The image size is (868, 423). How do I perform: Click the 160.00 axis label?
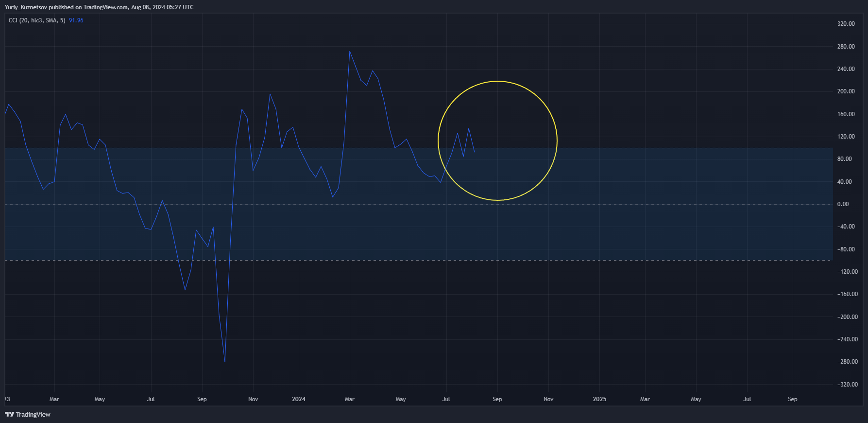846,114
